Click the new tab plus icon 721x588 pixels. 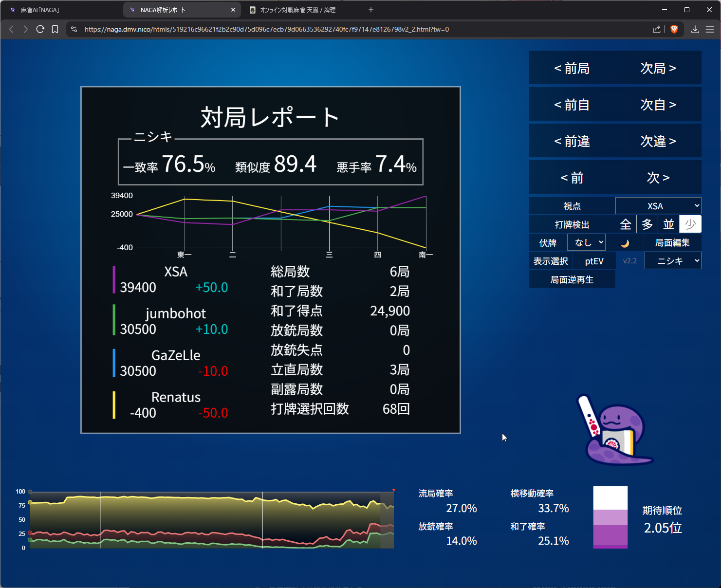[371, 10]
